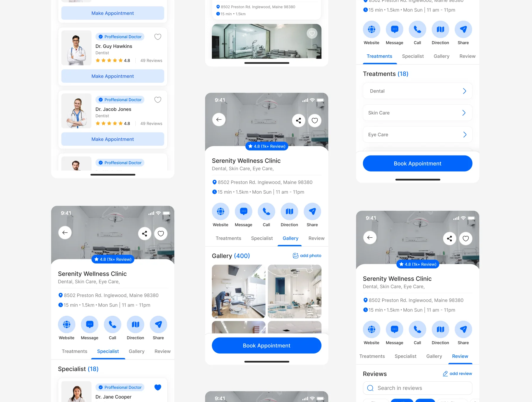
Task: Tap the heart on the glass-room clinic photo
Action: tap(312, 33)
